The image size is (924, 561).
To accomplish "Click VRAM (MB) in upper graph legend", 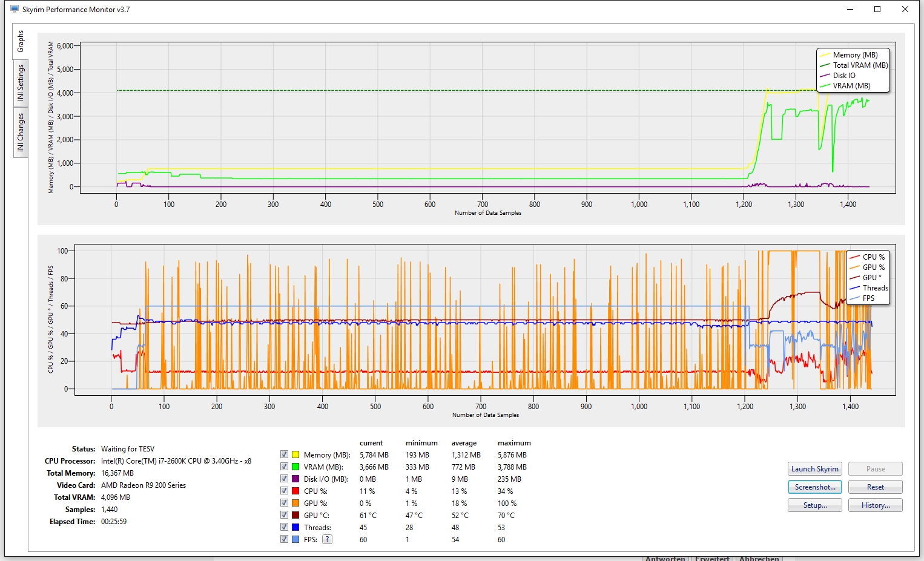I will [x=851, y=86].
